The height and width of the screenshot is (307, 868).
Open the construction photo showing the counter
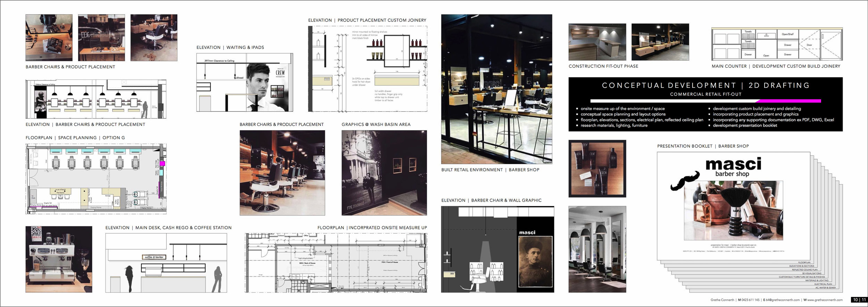coord(597,42)
